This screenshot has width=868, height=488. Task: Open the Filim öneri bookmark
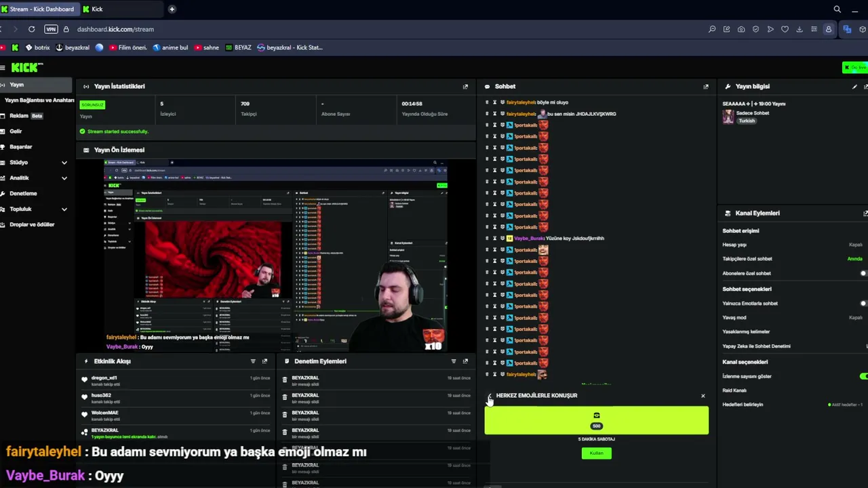(x=128, y=47)
